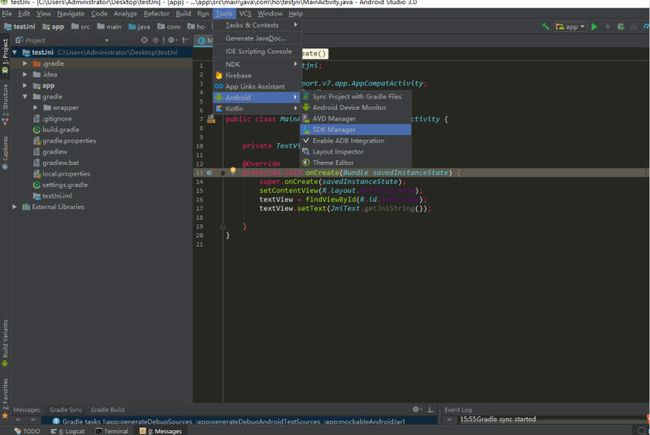Toggle the Project tool window tab
Screen dimensions: 650x435
[x=5, y=56]
